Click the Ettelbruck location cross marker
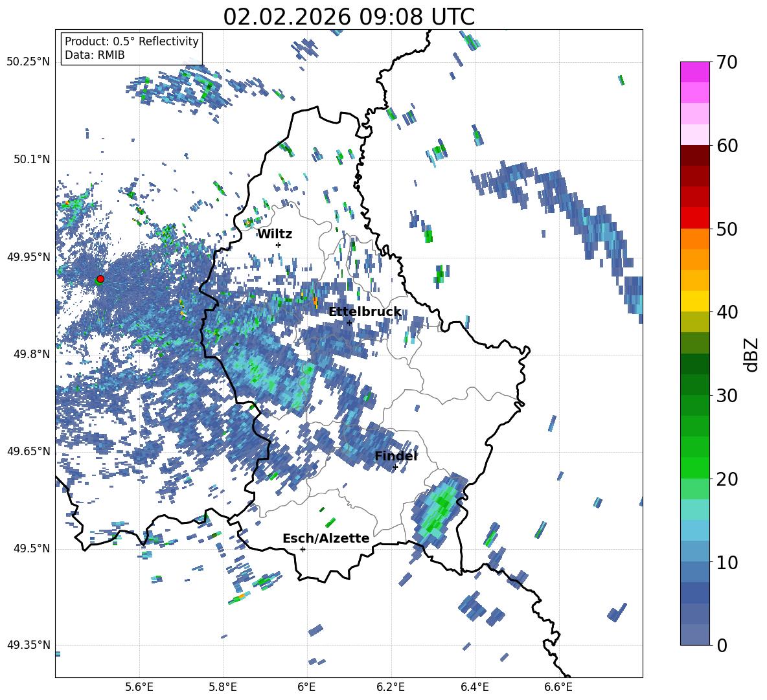The width and height of the screenshot is (767, 700). tap(349, 322)
